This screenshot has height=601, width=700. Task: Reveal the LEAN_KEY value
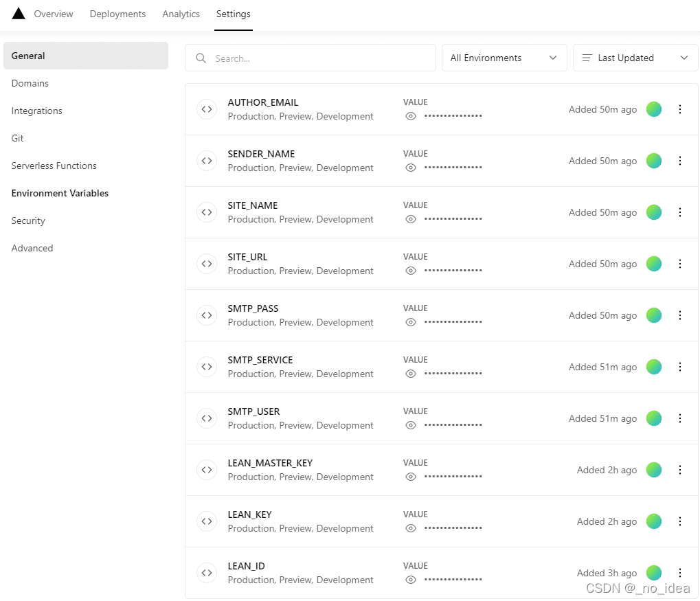click(x=411, y=528)
